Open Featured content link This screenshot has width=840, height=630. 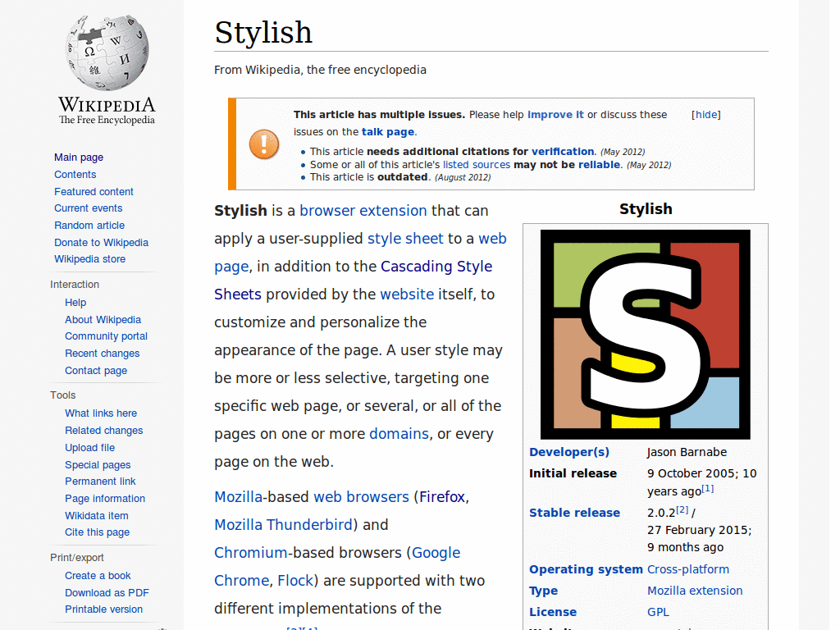[94, 192]
